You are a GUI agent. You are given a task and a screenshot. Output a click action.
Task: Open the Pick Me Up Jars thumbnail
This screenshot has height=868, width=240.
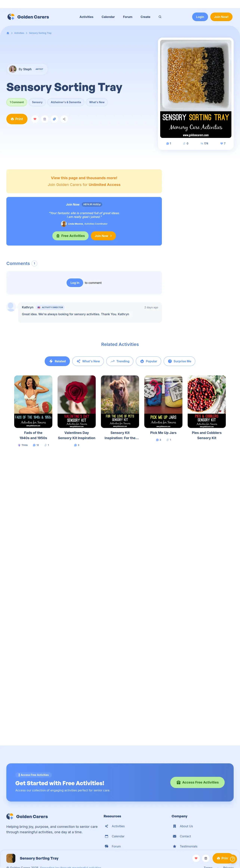[164, 402]
